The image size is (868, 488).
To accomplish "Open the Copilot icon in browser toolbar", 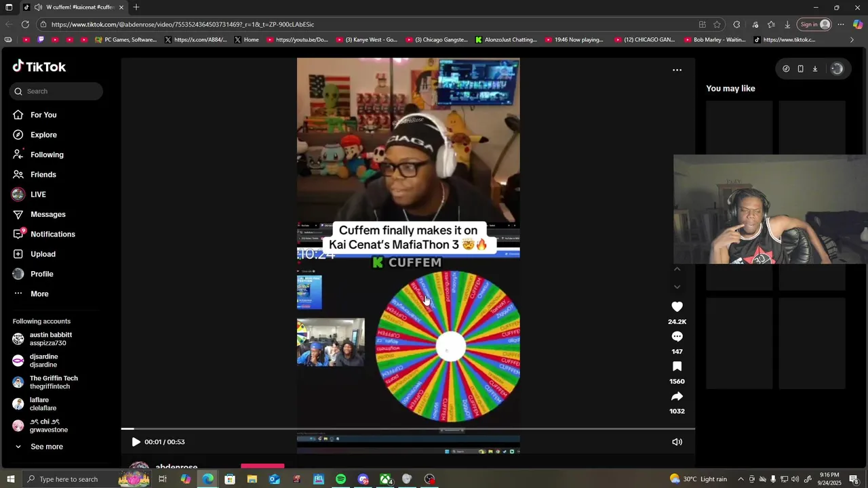I will [x=858, y=24].
